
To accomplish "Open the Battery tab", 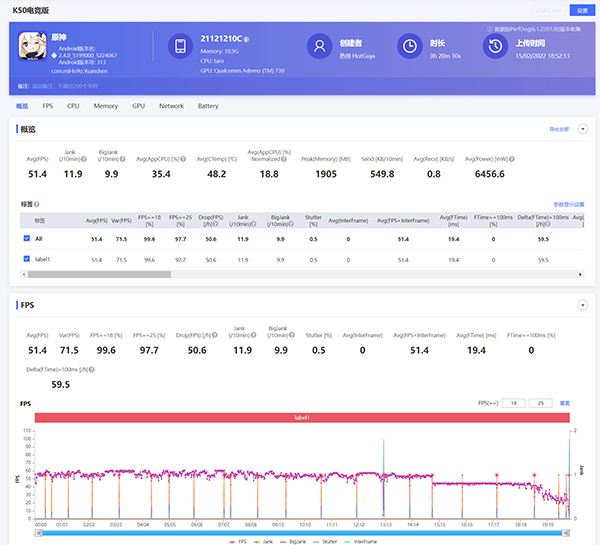I will point(208,105).
